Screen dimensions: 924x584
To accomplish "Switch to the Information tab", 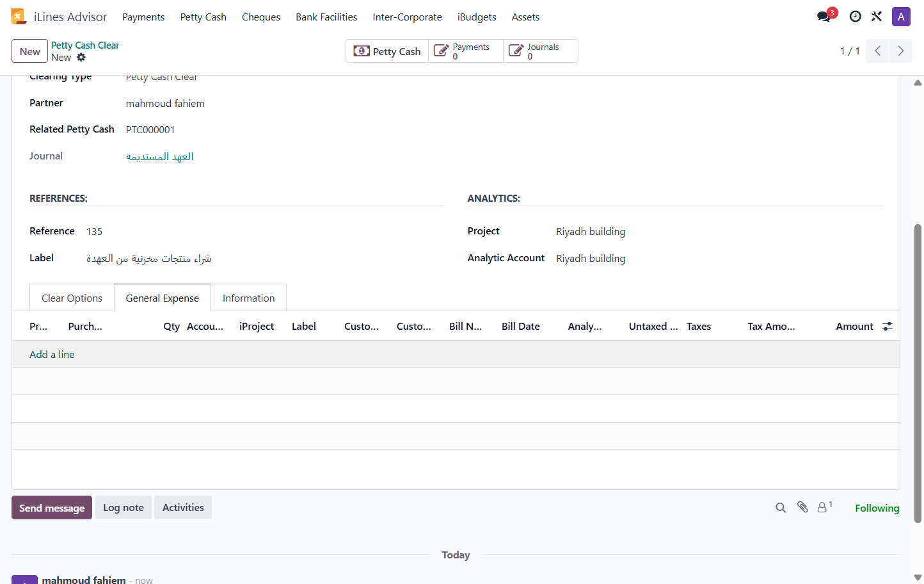I will (x=249, y=298).
